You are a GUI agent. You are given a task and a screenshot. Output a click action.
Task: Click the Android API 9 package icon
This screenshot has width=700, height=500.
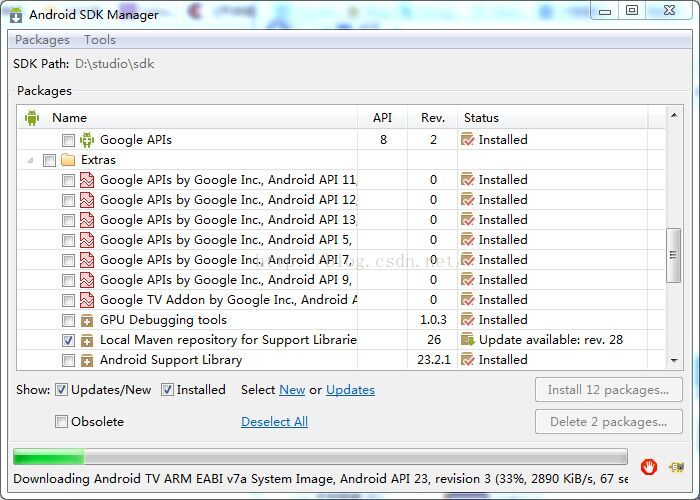tap(87, 280)
